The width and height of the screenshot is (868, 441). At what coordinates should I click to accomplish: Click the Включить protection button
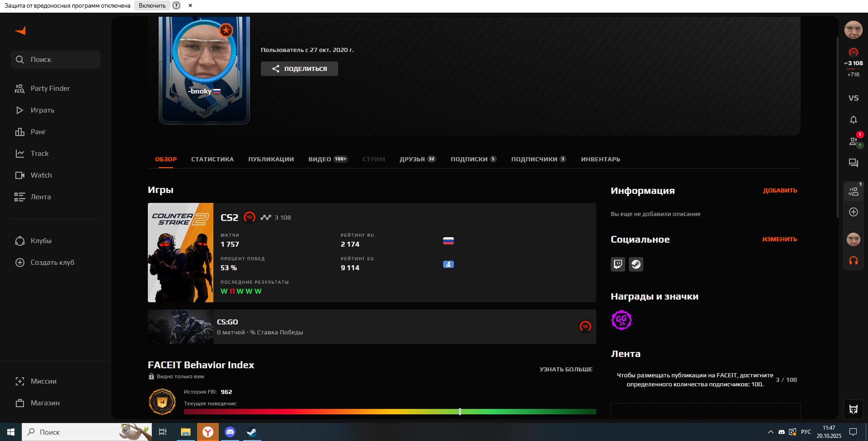coord(152,5)
